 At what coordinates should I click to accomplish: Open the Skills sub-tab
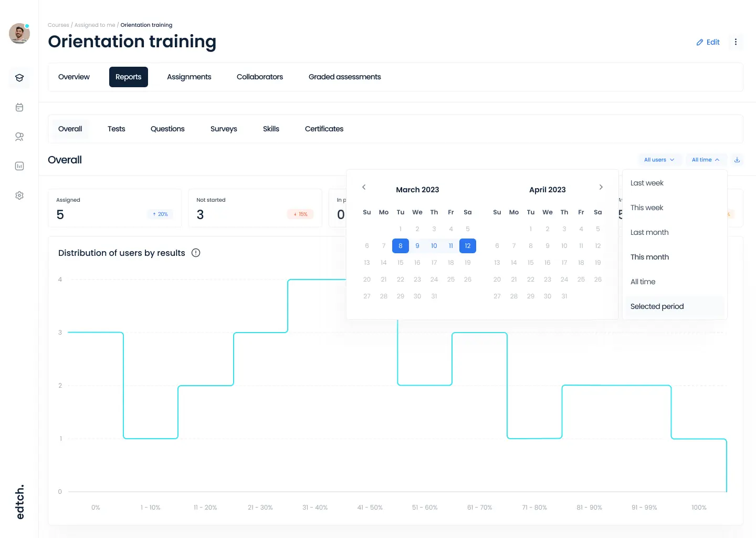(x=271, y=129)
